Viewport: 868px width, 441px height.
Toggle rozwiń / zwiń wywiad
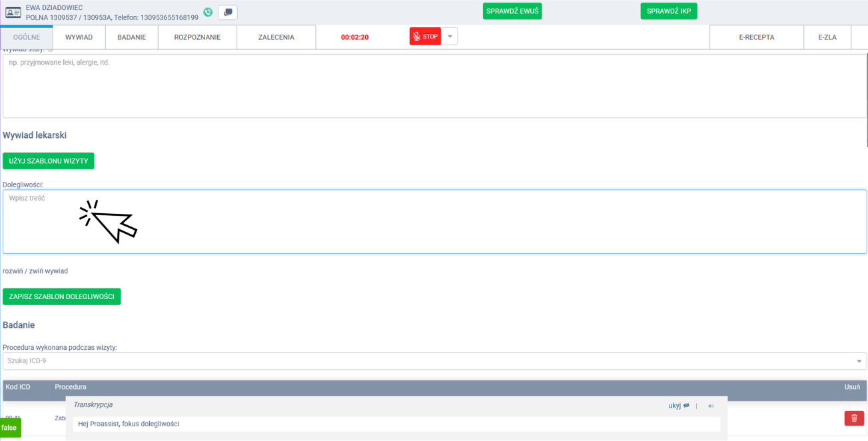(x=35, y=271)
